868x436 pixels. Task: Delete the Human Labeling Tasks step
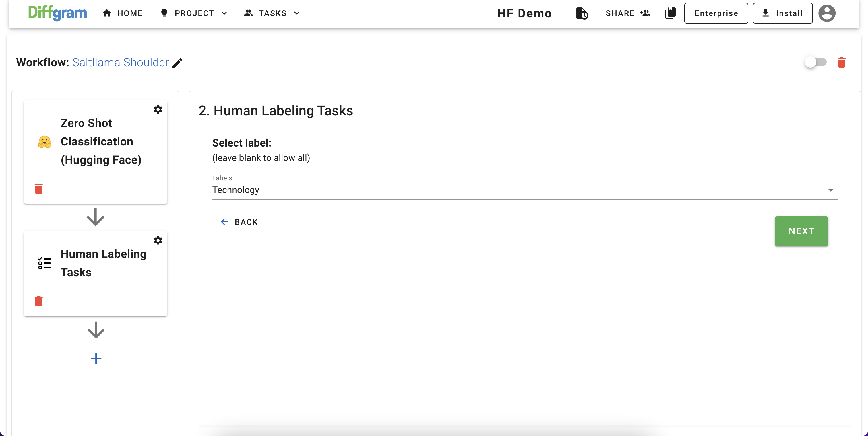(39, 301)
